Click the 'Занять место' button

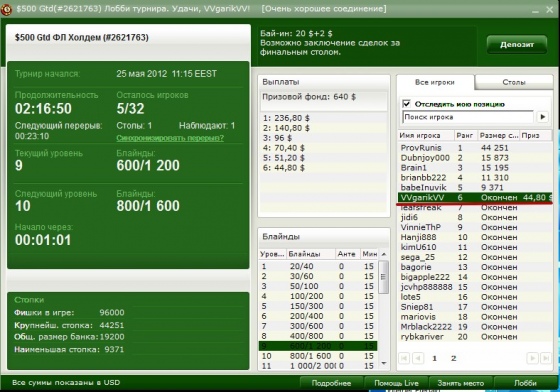tap(460, 383)
